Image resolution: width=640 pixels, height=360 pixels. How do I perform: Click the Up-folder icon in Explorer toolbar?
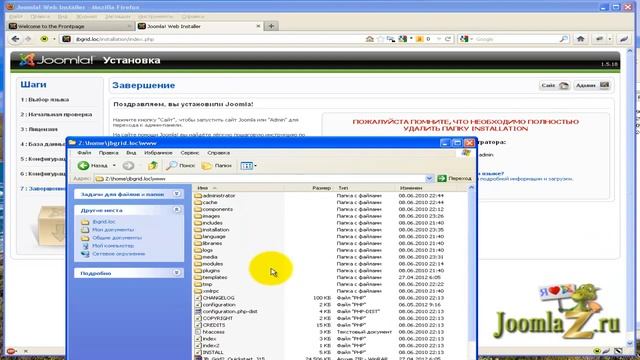(153, 165)
